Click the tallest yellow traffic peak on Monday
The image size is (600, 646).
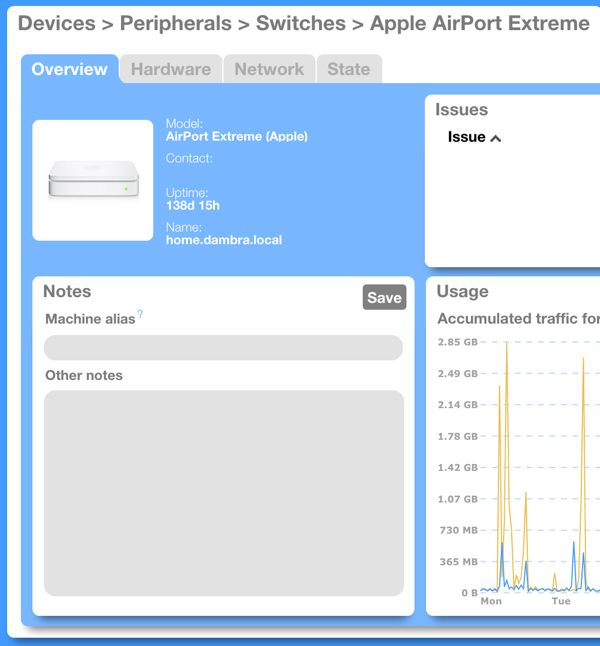click(x=507, y=345)
